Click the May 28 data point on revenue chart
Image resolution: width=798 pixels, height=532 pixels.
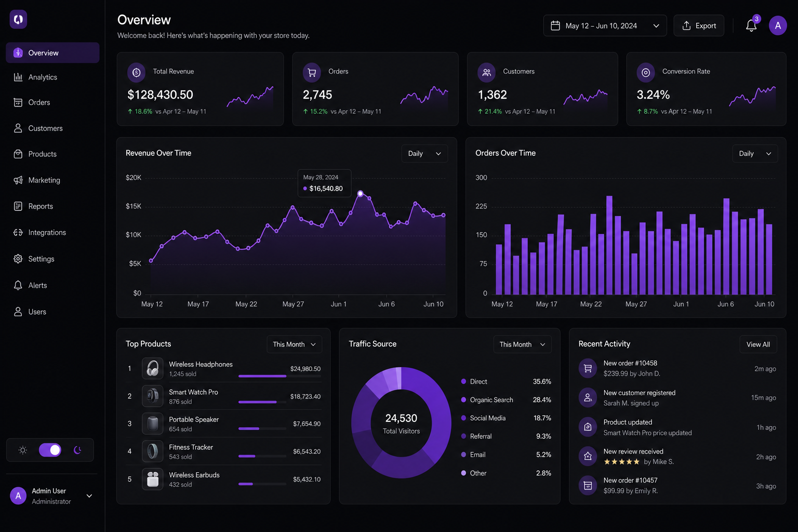click(x=360, y=193)
